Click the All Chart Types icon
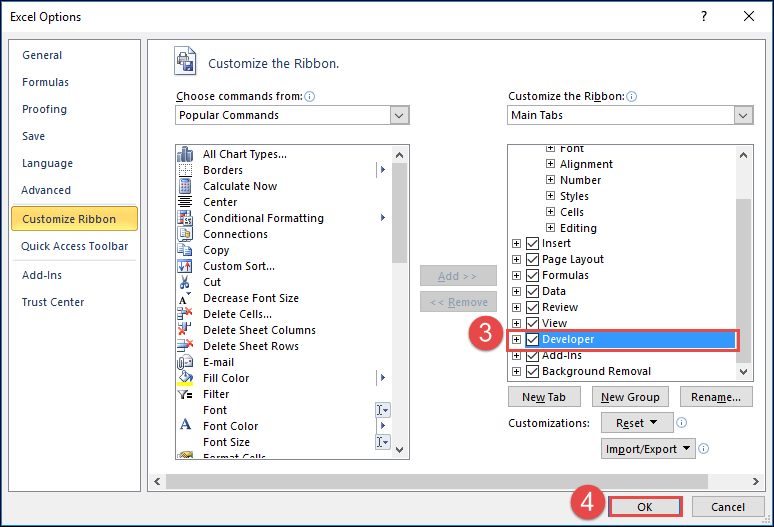 (185, 154)
